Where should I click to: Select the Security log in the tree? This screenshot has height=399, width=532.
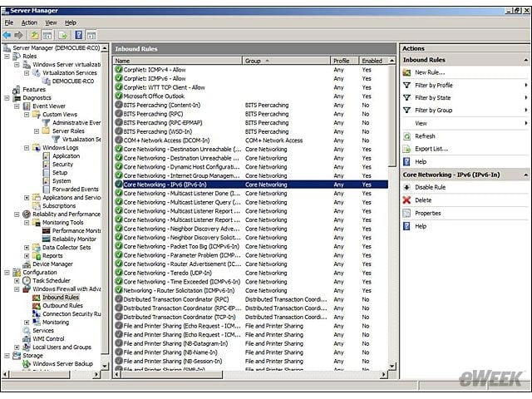pos(63,165)
